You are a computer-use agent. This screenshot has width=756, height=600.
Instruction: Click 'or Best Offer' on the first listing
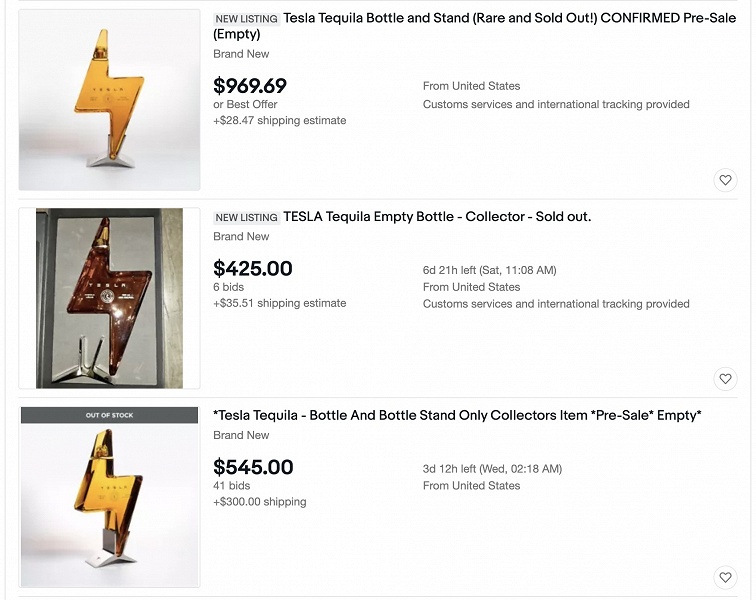[x=245, y=104]
